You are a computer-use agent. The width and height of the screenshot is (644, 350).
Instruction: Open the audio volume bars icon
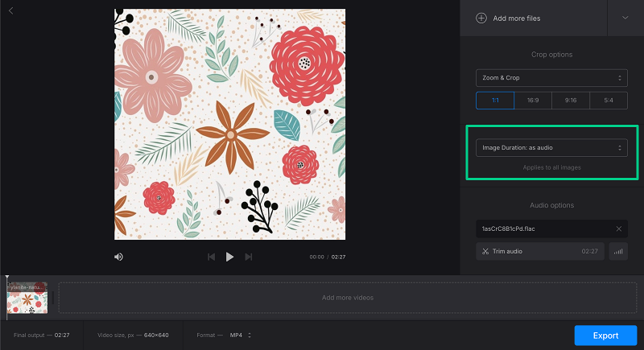point(618,251)
